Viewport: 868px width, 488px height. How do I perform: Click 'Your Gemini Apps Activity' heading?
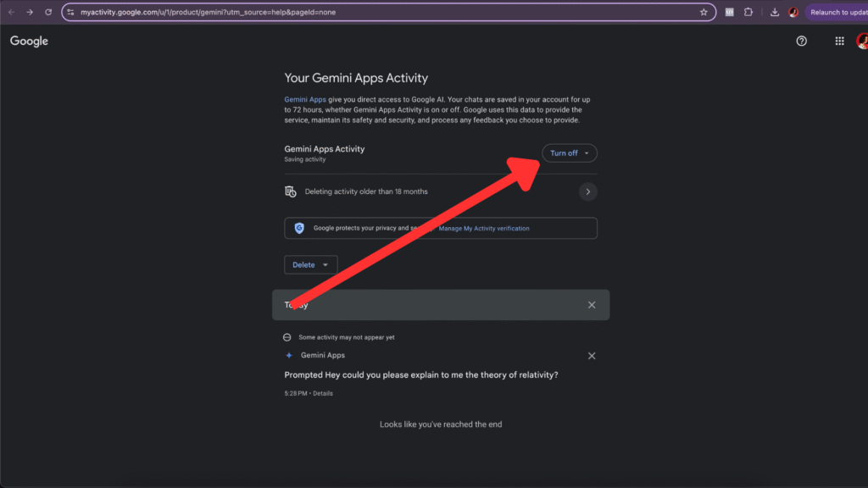(356, 78)
